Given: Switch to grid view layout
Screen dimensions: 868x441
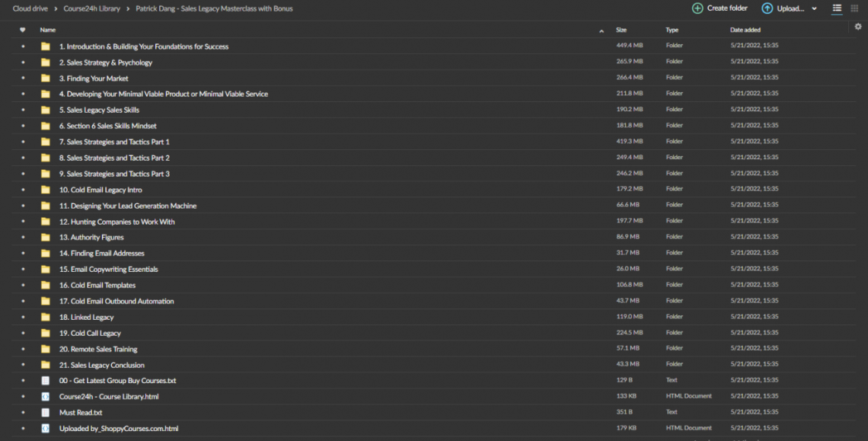Looking at the screenshot, I should tap(854, 8).
